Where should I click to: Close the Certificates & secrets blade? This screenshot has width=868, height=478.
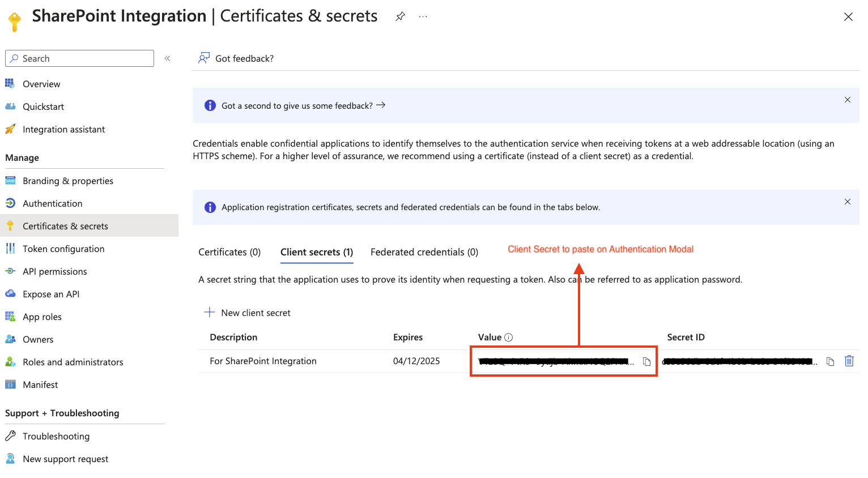[848, 17]
